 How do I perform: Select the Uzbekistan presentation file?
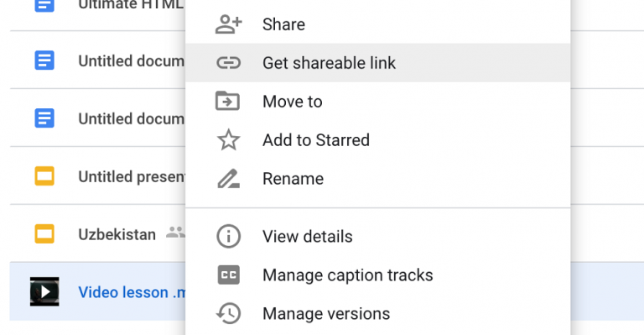pos(117,234)
